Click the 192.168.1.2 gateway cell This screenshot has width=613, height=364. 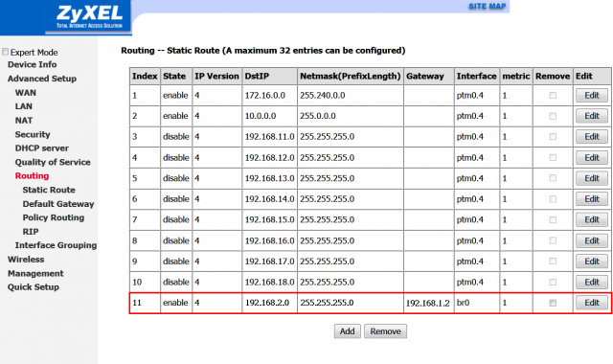428,303
